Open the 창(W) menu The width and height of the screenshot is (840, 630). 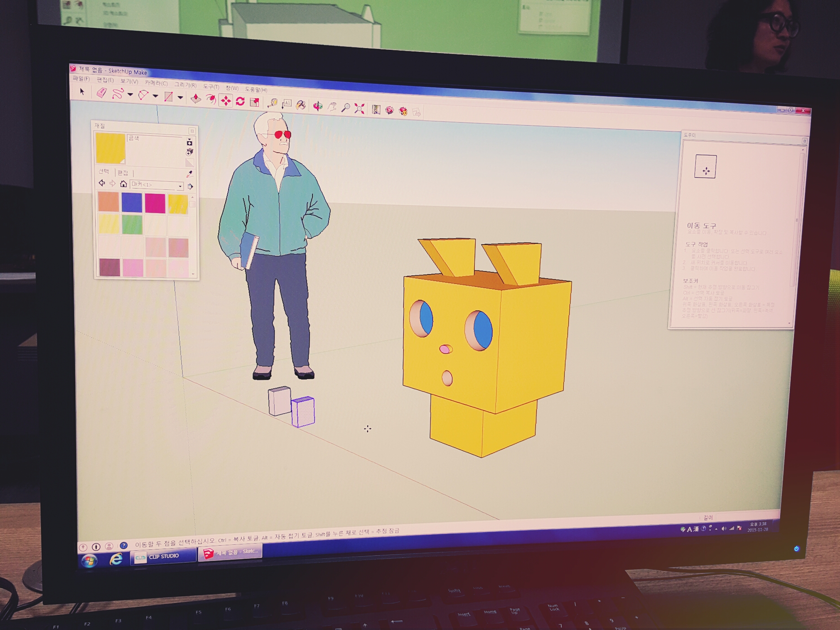pos(232,88)
